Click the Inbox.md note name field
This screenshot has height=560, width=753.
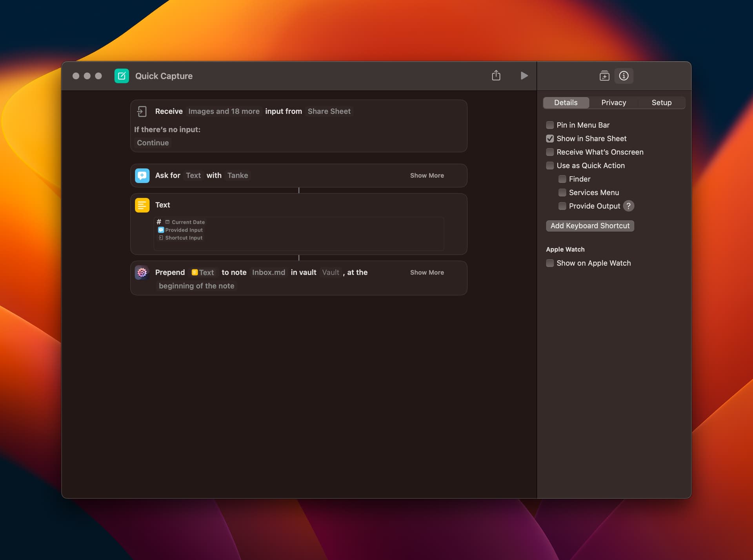pos(268,272)
